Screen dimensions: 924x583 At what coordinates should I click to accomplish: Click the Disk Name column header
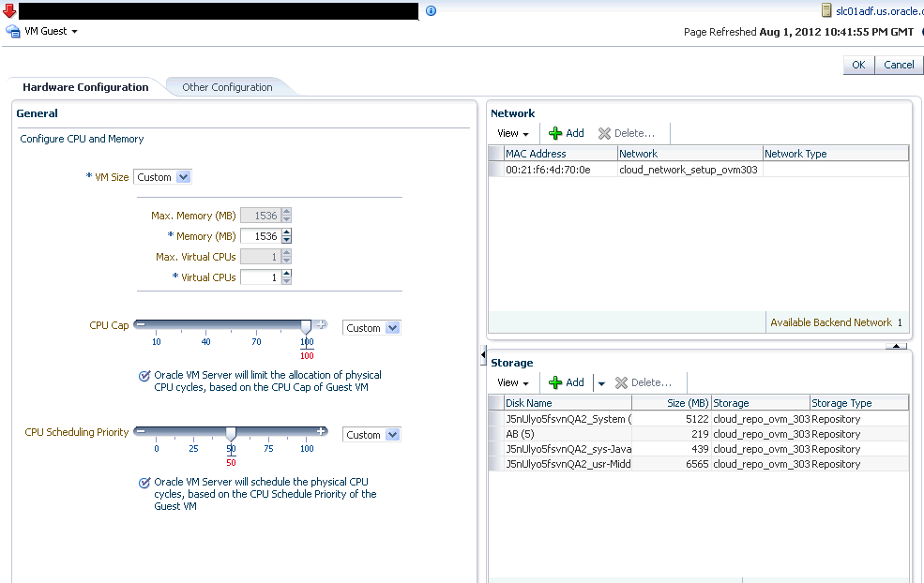tap(568, 403)
